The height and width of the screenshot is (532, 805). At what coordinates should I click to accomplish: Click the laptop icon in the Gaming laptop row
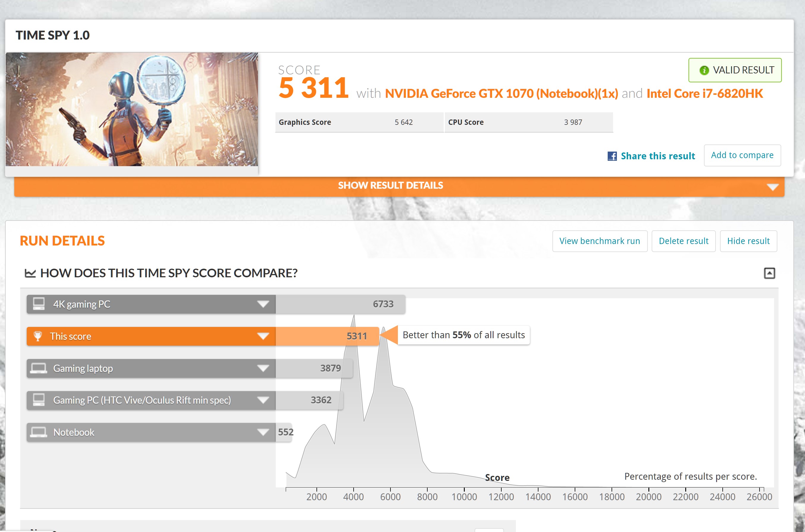39,369
